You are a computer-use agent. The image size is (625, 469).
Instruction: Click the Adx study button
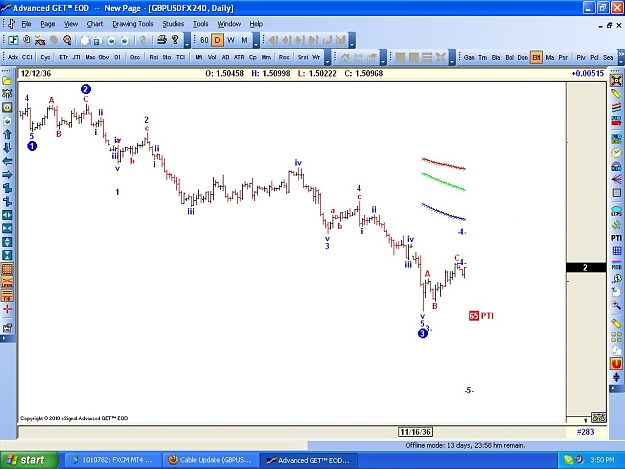coord(13,57)
